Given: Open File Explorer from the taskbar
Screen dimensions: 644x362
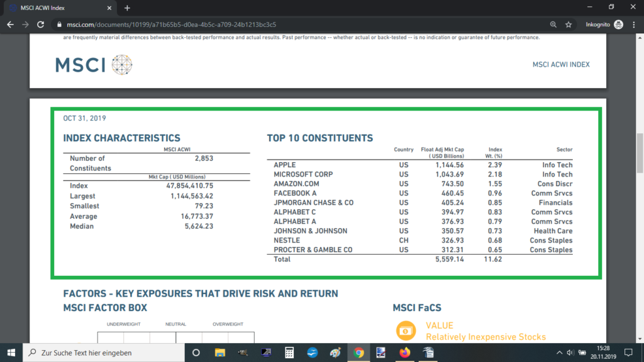Looking at the screenshot, I should [x=219, y=353].
